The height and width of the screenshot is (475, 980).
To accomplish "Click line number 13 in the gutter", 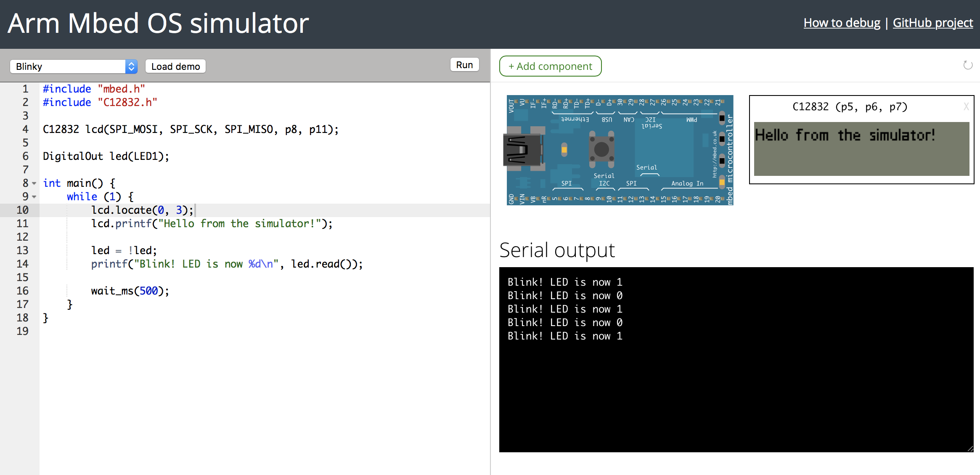I will click(x=22, y=251).
